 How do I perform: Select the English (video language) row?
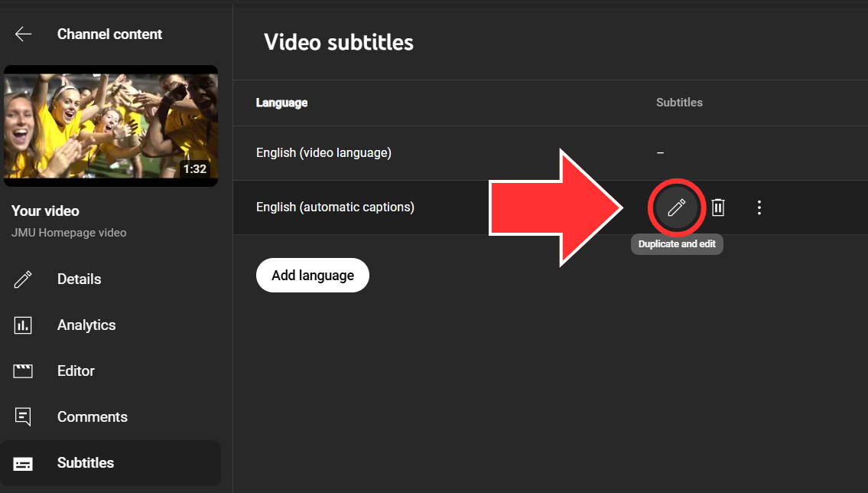(x=323, y=153)
